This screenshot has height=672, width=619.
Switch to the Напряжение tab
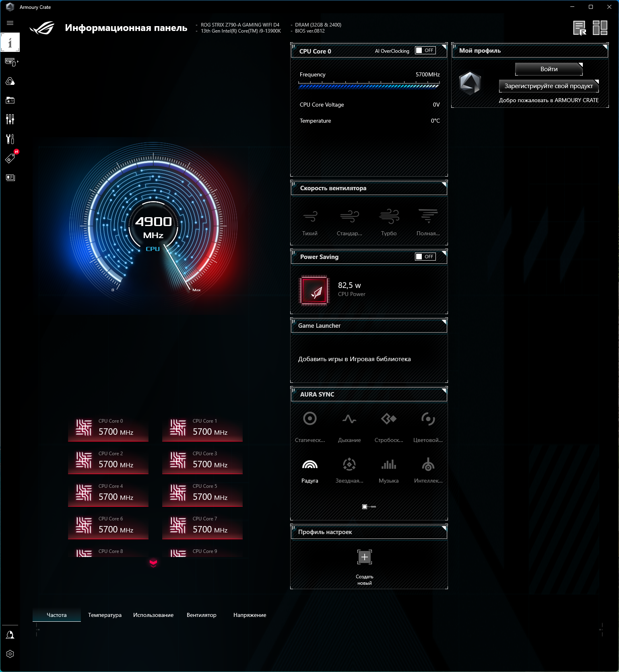click(250, 615)
